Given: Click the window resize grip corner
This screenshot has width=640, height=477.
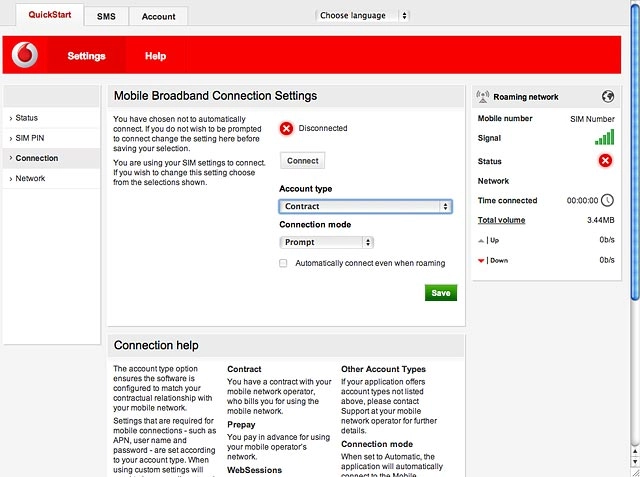Looking at the screenshot, I should 635,472.
